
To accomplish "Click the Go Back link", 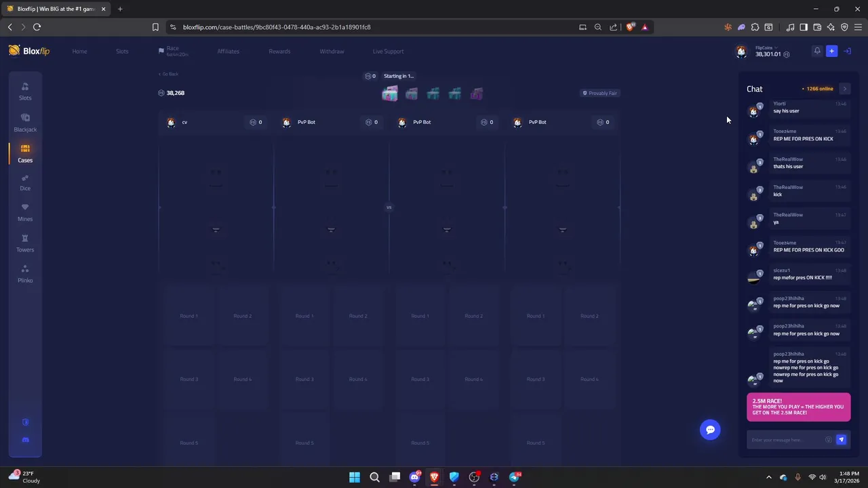I will (168, 74).
